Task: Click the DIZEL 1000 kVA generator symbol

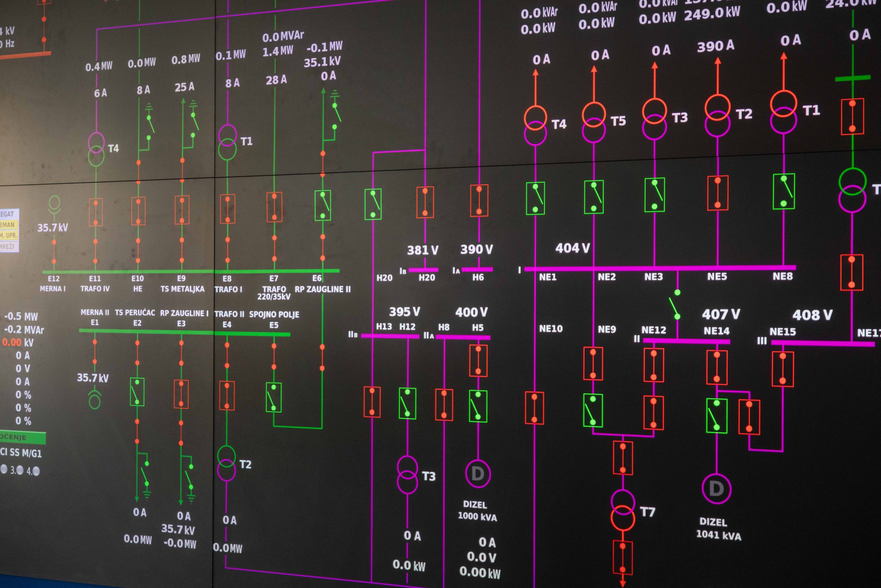Action: click(x=478, y=474)
